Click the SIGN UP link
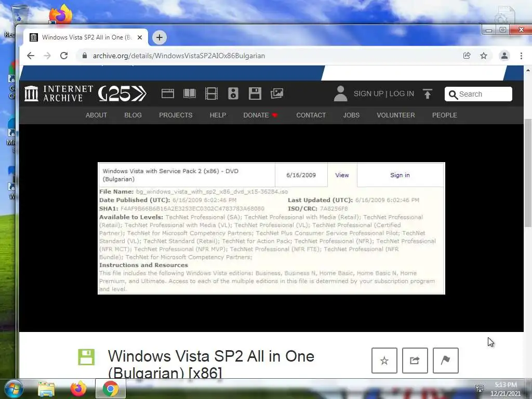 (x=368, y=94)
